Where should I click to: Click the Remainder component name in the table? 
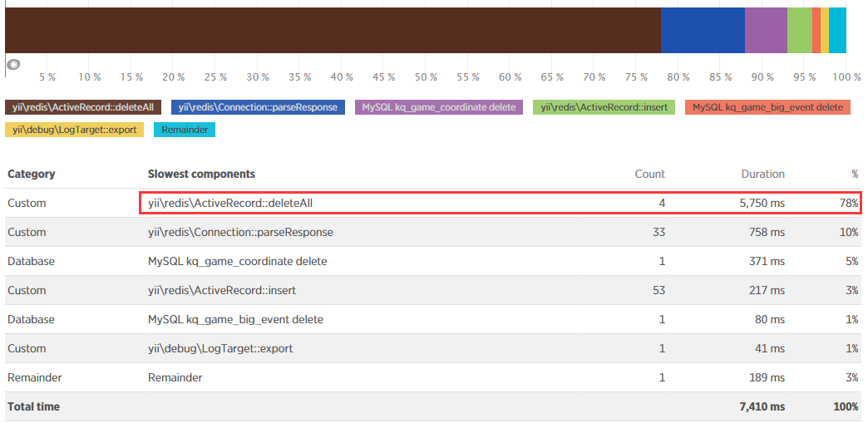175,377
